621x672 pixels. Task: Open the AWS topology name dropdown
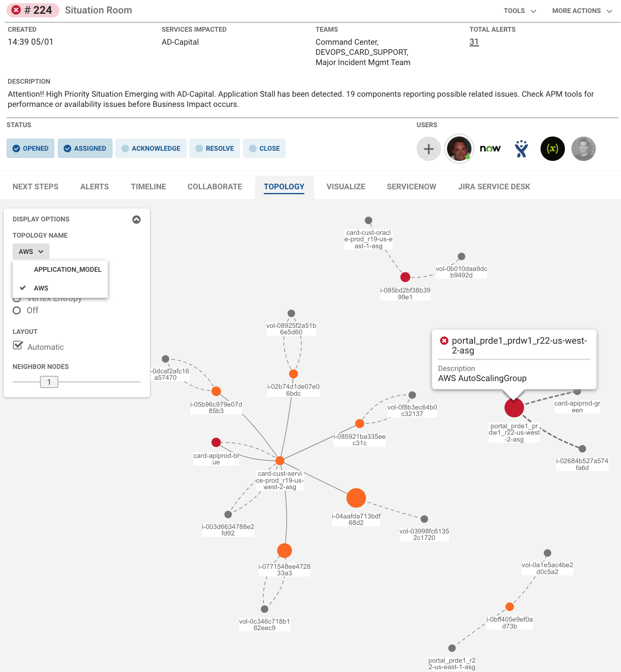[31, 251]
